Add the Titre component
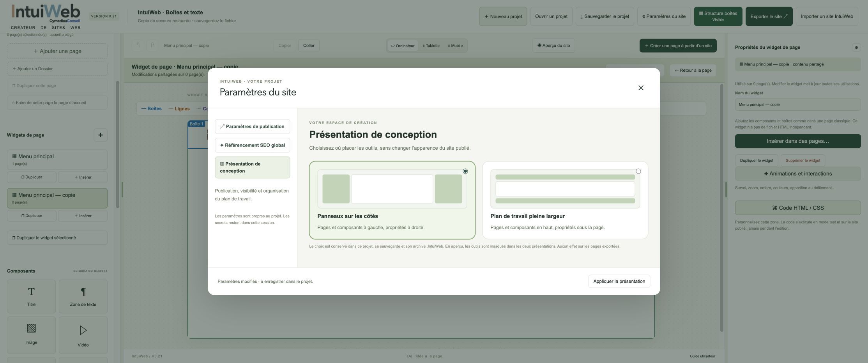 [31, 296]
